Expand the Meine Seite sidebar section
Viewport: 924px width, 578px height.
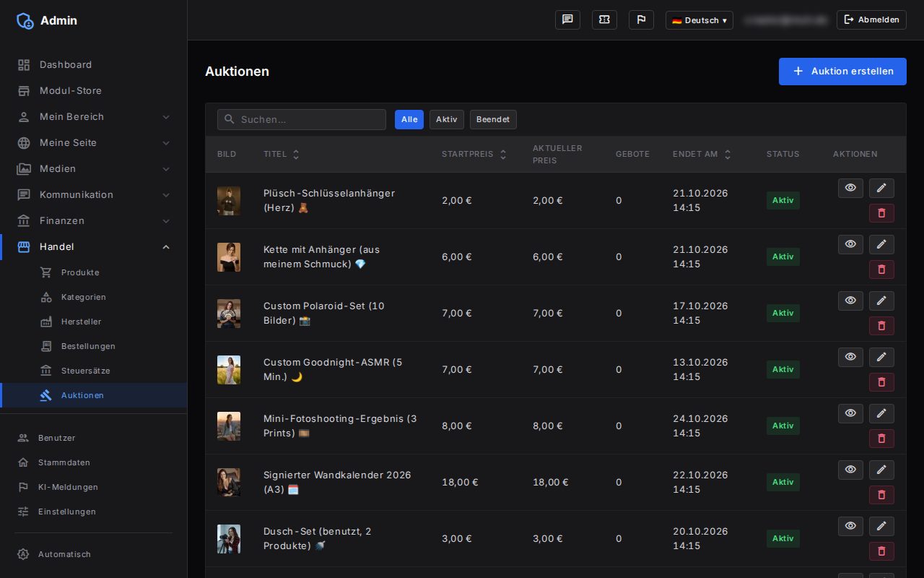(x=94, y=142)
